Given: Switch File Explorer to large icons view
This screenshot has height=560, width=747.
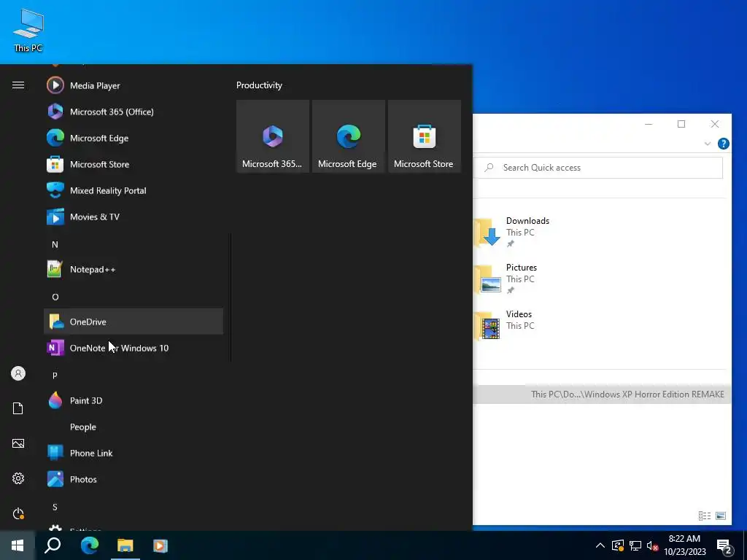Looking at the screenshot, I should [721, 516].
